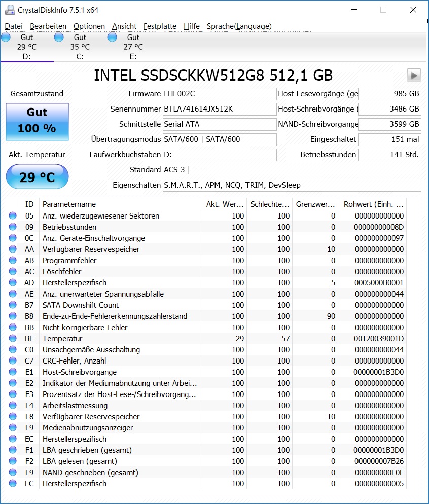Click the Eingeschaltet value 151 mal

click(x=389, y=139)
